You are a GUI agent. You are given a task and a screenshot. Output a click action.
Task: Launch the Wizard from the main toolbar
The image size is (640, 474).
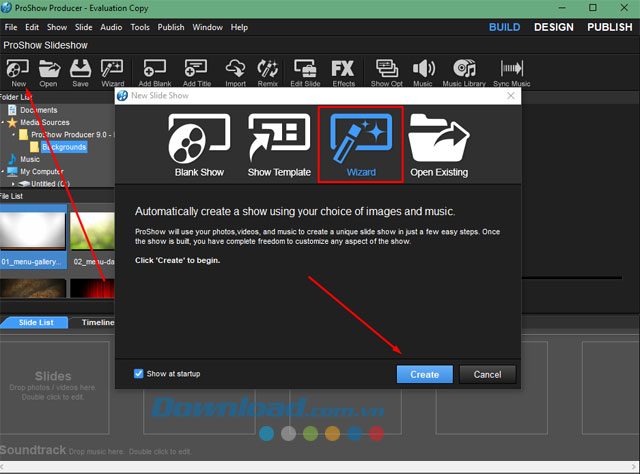112,73
